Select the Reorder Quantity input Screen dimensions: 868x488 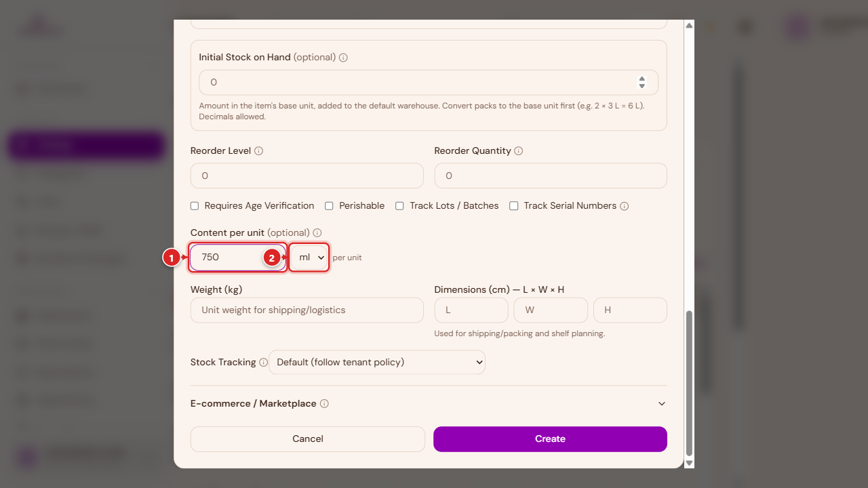(x=551, y=176)
